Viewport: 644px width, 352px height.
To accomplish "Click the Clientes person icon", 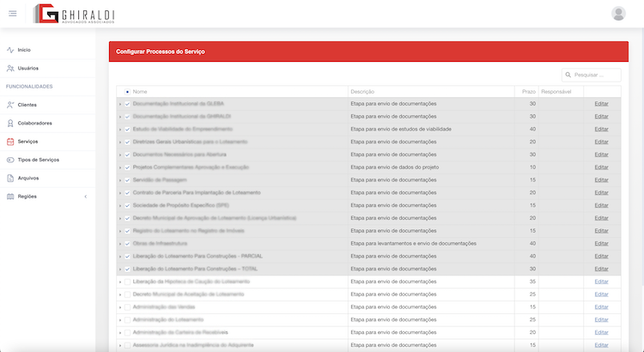I will 10,105.
